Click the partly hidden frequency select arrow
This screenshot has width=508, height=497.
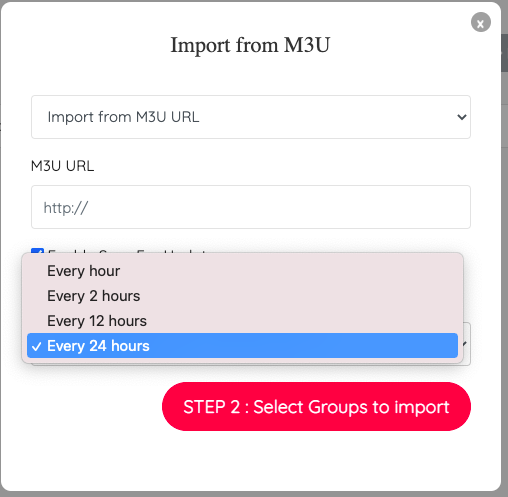click(x=465, y=344)
